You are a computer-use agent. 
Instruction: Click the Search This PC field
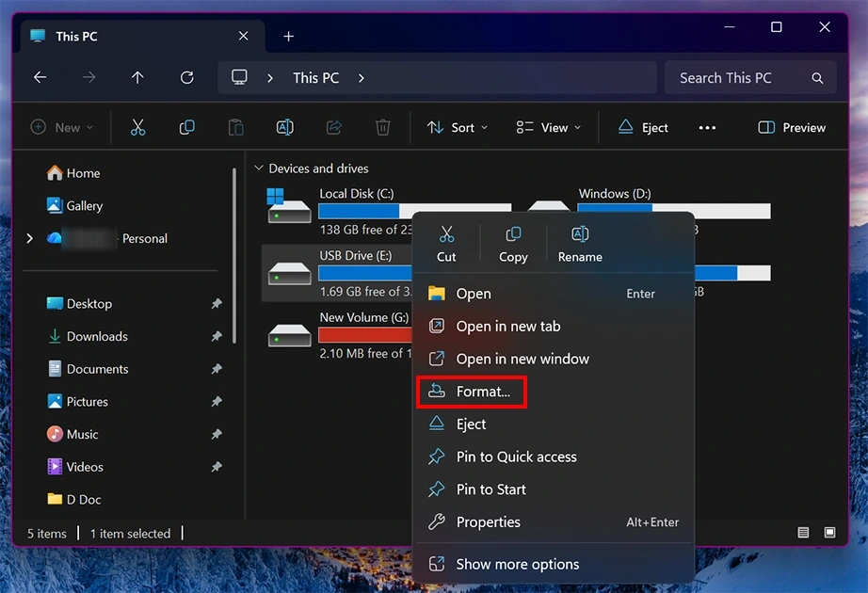click(750, 78)
